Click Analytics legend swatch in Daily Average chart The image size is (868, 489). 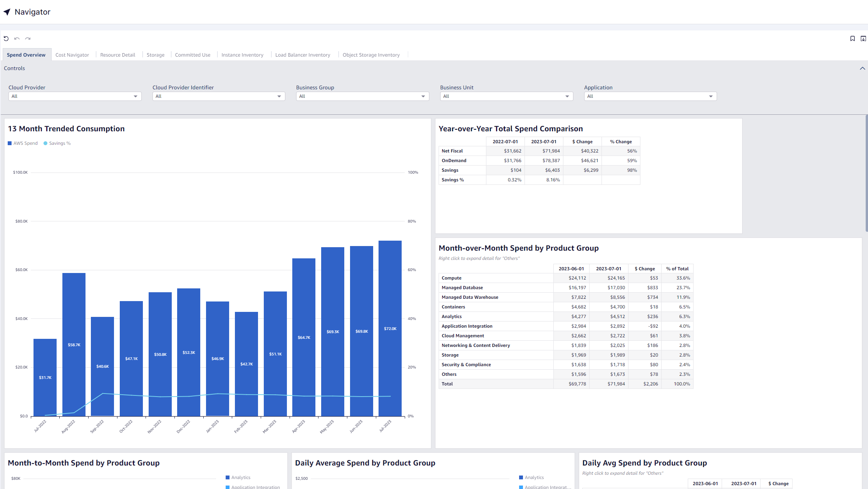pos(521,477)
